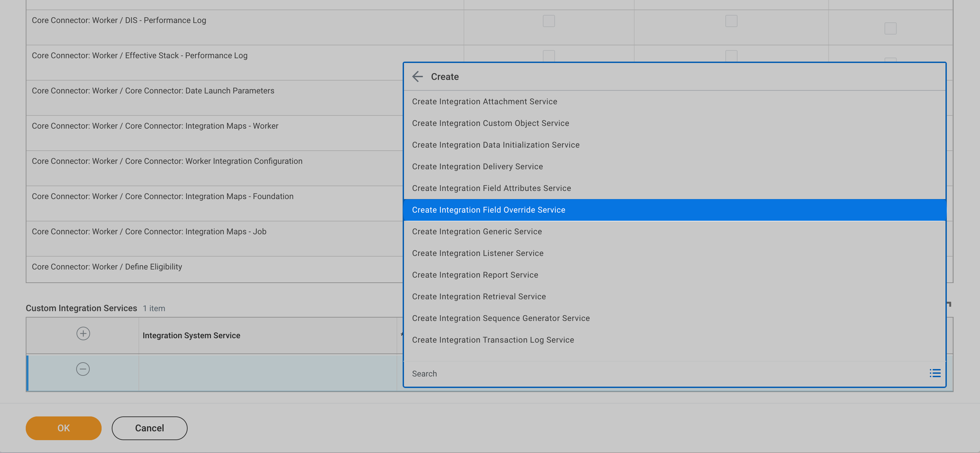Select Create Integration Field Override Service

(489, 210)
